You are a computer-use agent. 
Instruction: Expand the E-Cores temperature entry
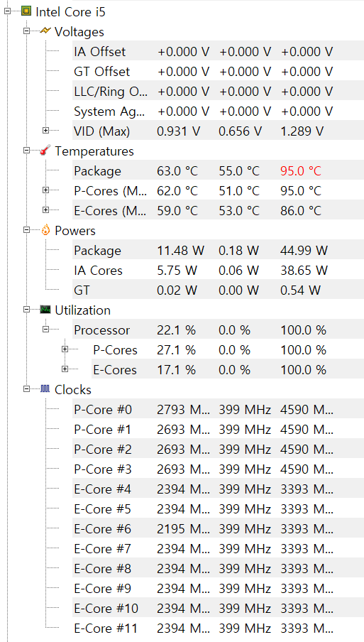tap(45, 210)
